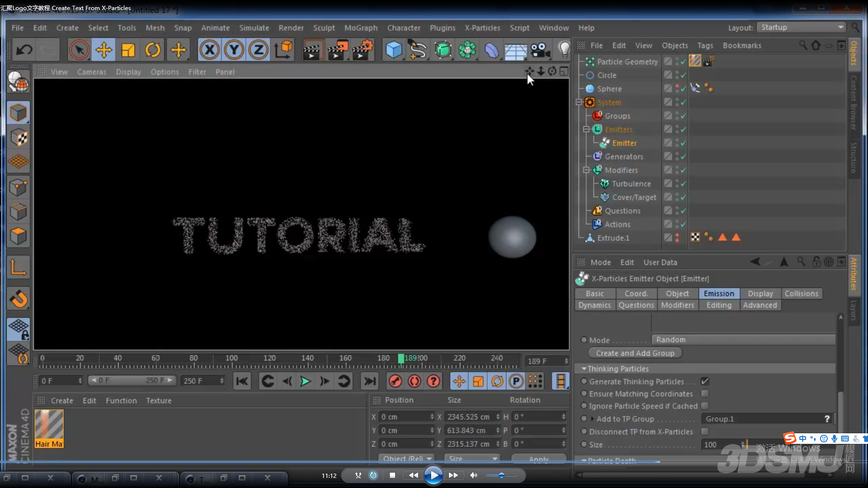Open the Dynamics tab
The height and width of the screenshot is (488, 868).
(x=594, y=305)
